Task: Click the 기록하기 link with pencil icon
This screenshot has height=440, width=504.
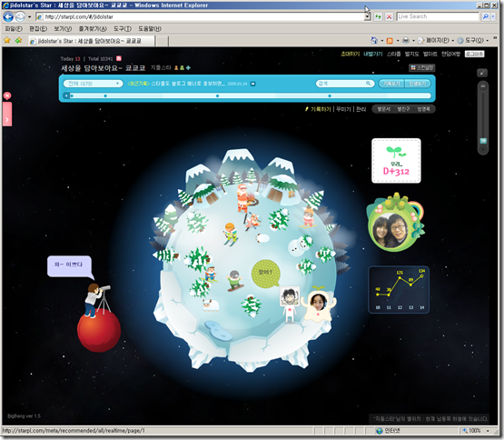Action: click(x=318, y=109)
